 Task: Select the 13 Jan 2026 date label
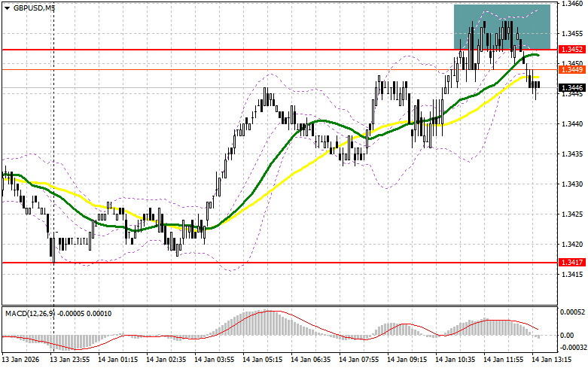point(20,360)
